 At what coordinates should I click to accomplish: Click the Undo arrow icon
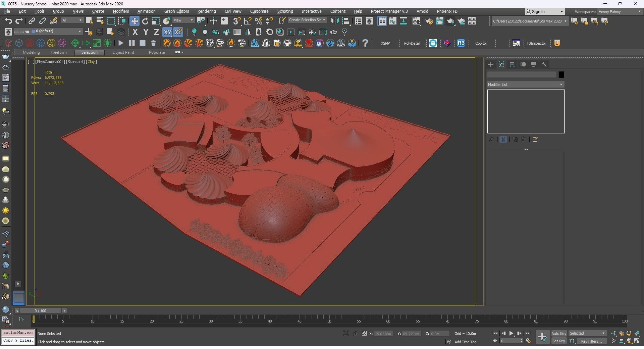tap(8, 21)
